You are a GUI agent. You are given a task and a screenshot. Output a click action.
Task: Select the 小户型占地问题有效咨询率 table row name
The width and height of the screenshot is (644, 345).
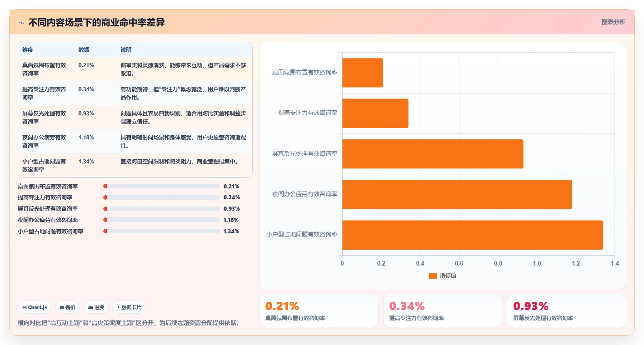pos(44,165)
